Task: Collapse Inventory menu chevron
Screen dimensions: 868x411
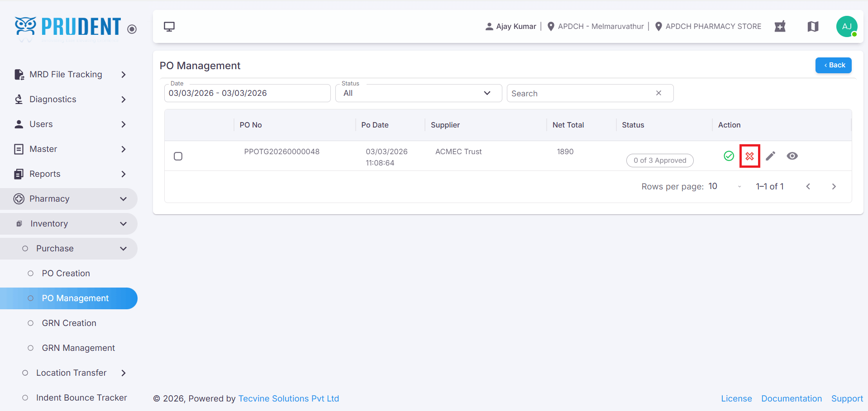Action: (x=124, y=224)
